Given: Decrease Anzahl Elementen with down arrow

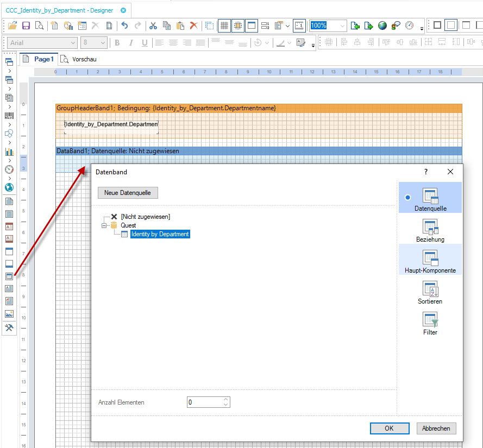Looking at the screenshot, I should tap(226, 405).
